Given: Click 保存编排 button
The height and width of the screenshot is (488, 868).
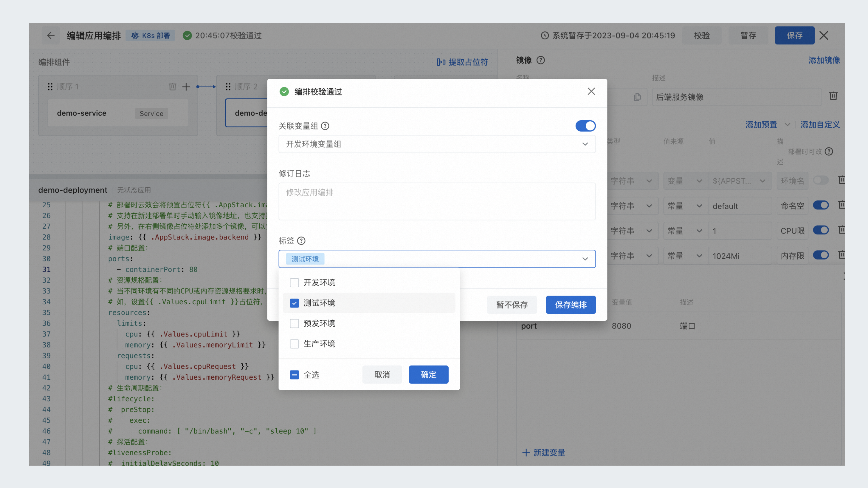Looking at the screenshot, I should pos(571,305).
